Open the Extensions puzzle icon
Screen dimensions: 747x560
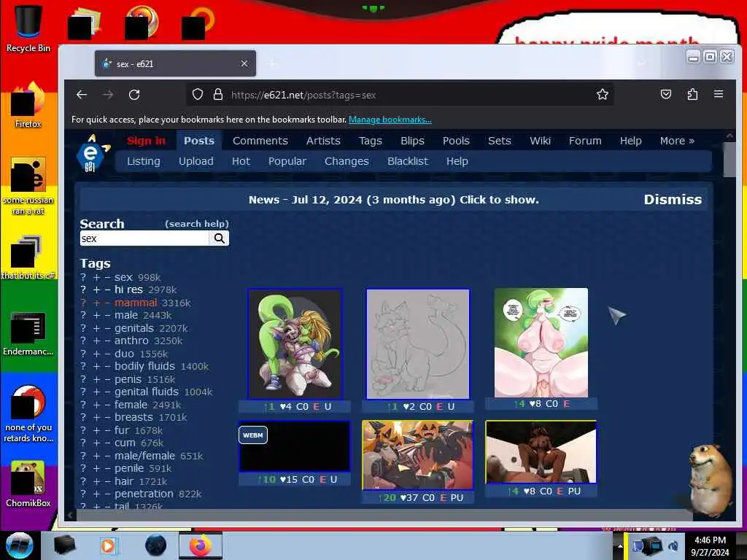coord(693,94)
